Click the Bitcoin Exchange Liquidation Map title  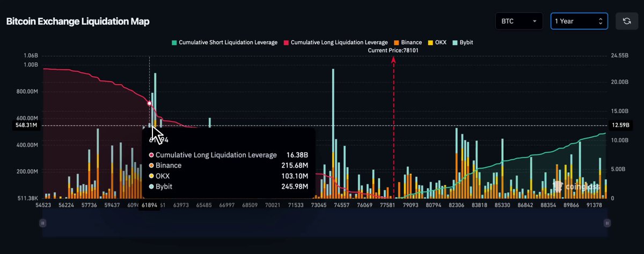click(x=78, y=21)
